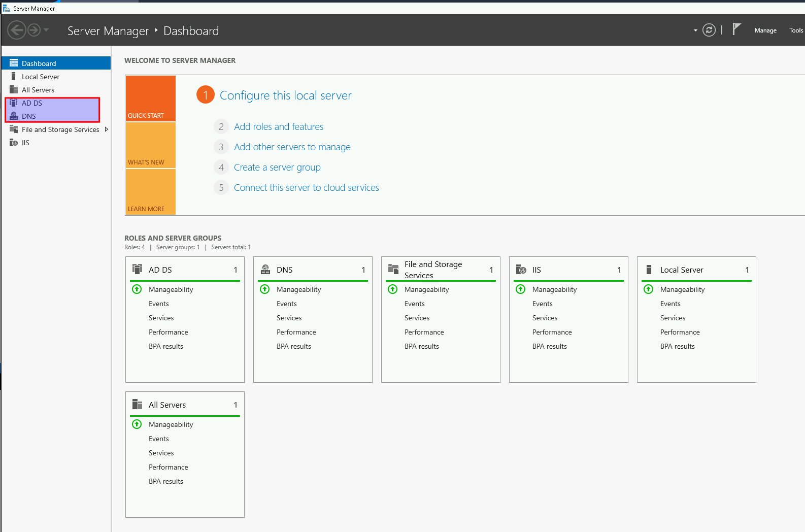
Task: Open the AD DS tile header
Action: click(x=185, y=270)
